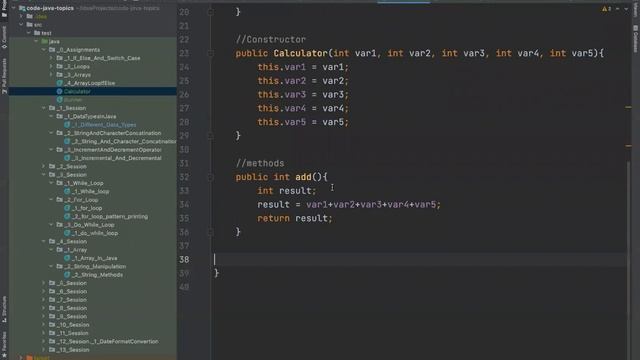Click the _10_Session package folder icon
This screenshot has height=360, width=640.
coord(52,324)
